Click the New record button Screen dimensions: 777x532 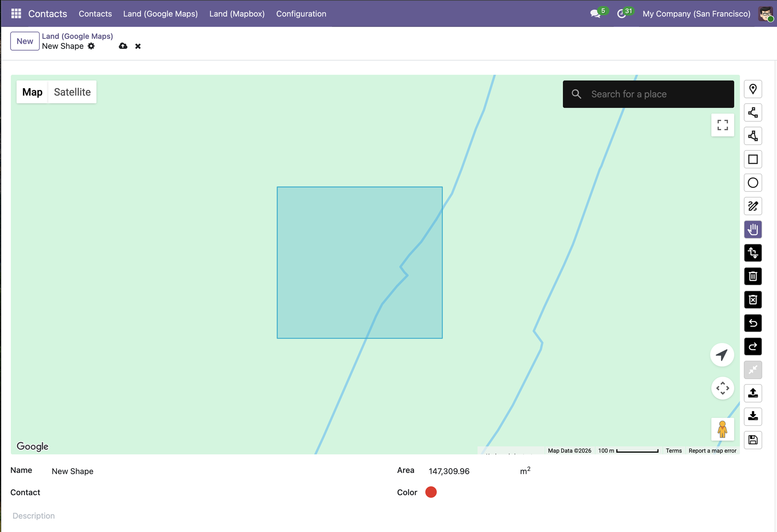pos(25,41)
